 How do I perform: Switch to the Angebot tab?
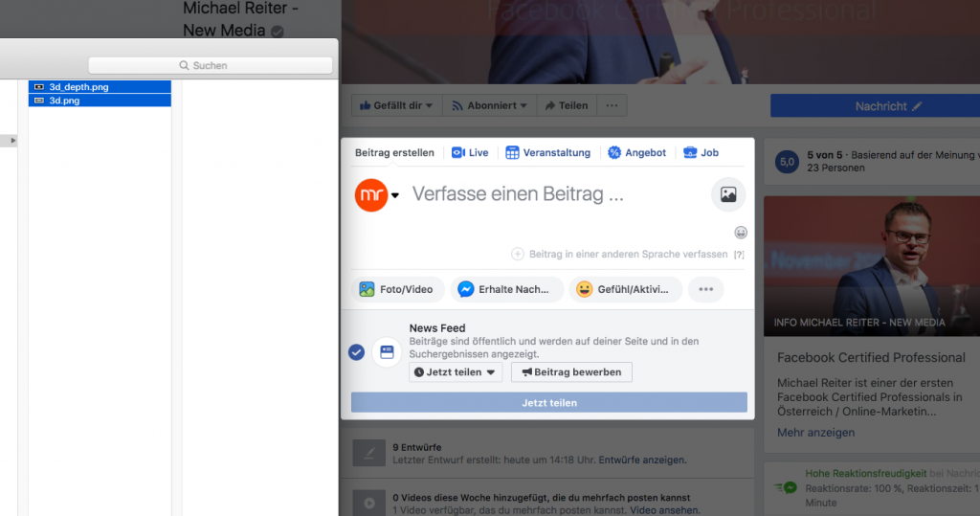[x=636, y=152]
